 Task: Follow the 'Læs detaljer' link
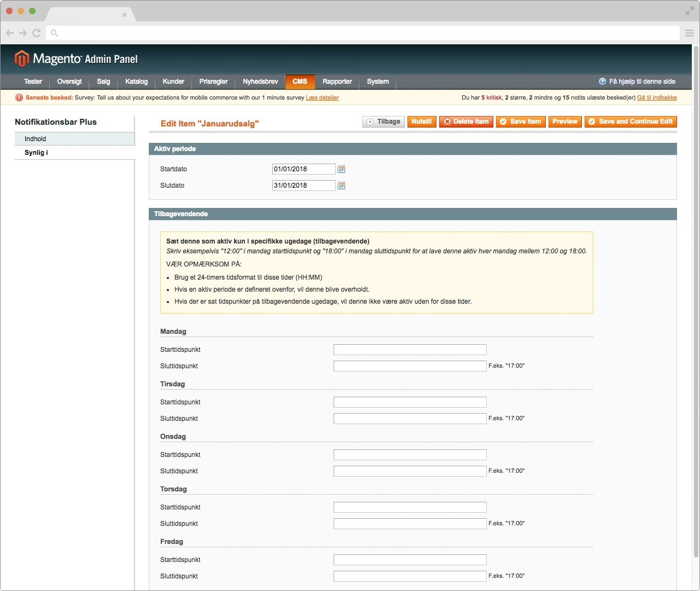(322, 98)
